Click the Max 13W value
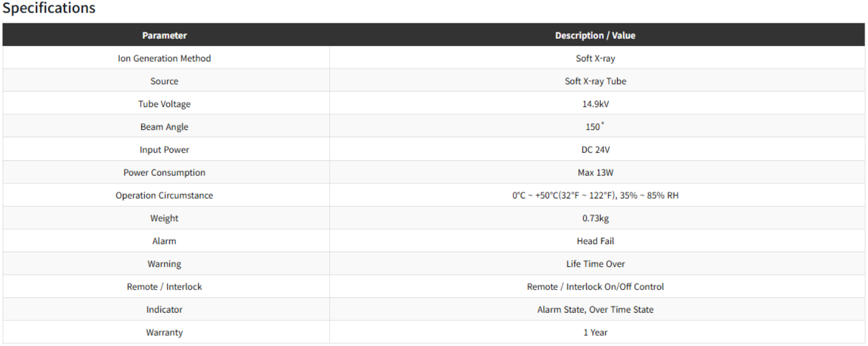Image resolution: width=868 pixels, height=346 pixels. 595,173
